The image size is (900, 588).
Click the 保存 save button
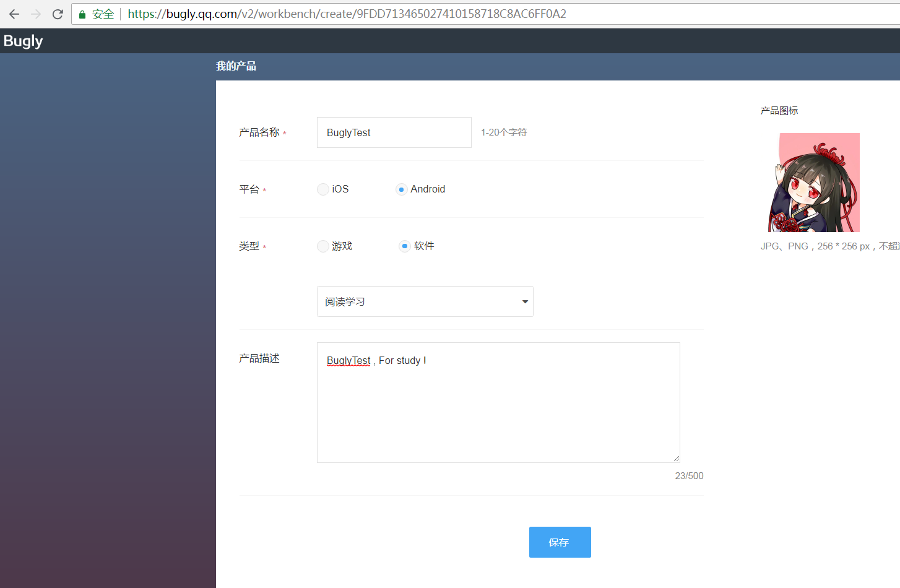560,542
